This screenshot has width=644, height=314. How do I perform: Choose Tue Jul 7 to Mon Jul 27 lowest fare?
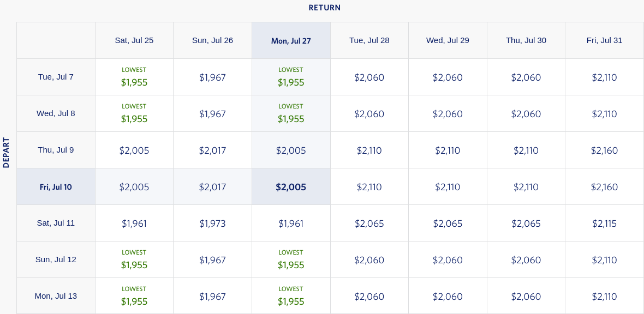coord(291,77)
